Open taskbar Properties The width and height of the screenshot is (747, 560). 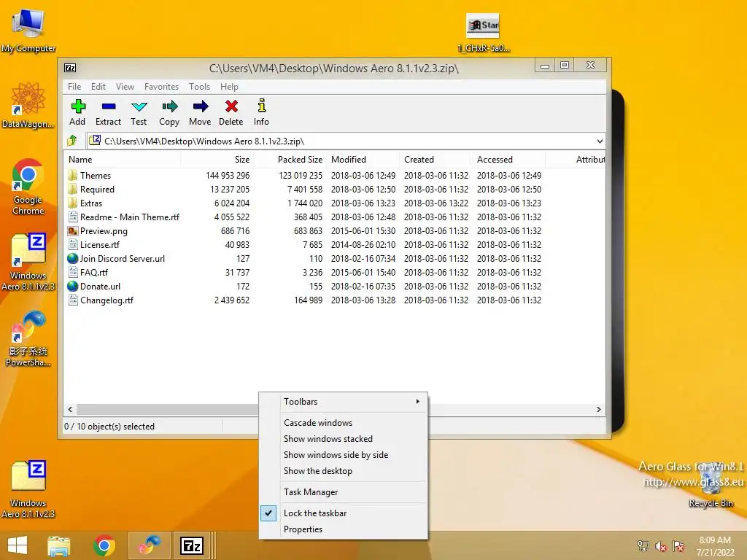[x=343, y=529]
